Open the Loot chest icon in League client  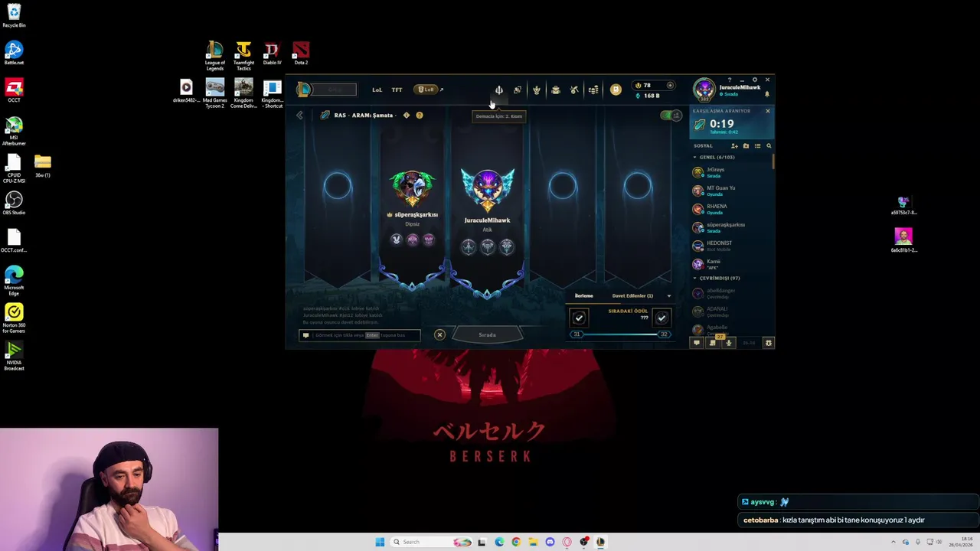click(556, 90)
